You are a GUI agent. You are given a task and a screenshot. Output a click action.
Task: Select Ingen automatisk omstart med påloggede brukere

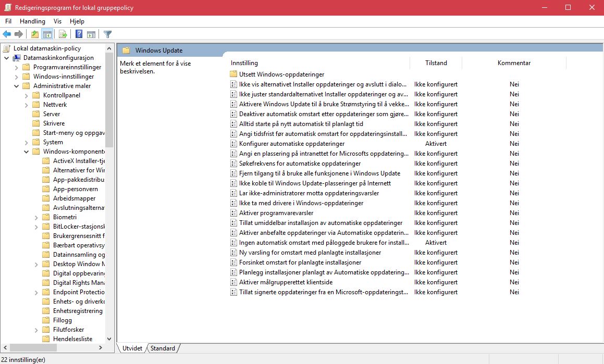tap(324, 243)
